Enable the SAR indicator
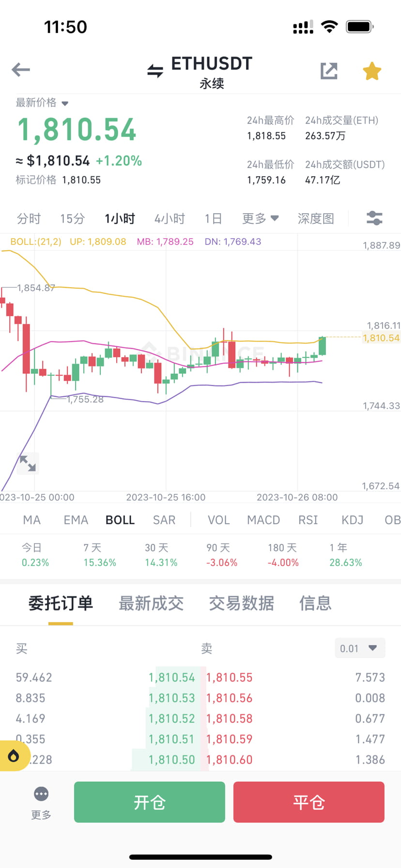 pyautogui.click(x=164, y=520)
